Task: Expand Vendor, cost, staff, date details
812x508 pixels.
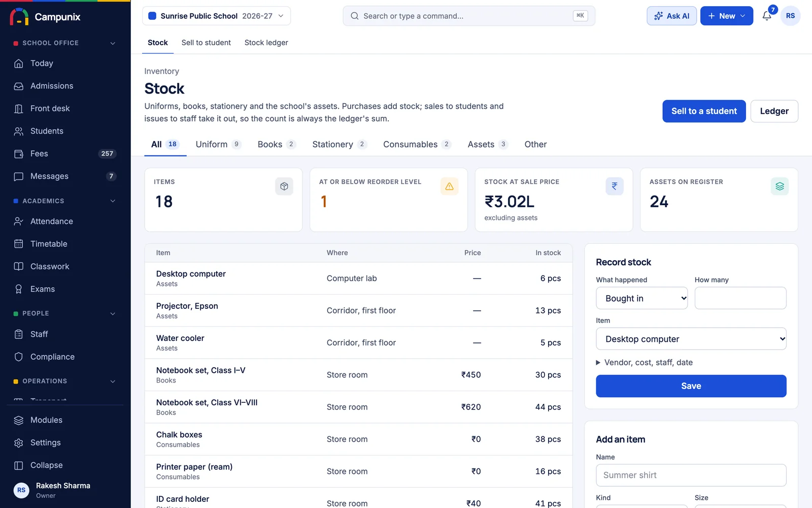Action: (x=644, y=362)
